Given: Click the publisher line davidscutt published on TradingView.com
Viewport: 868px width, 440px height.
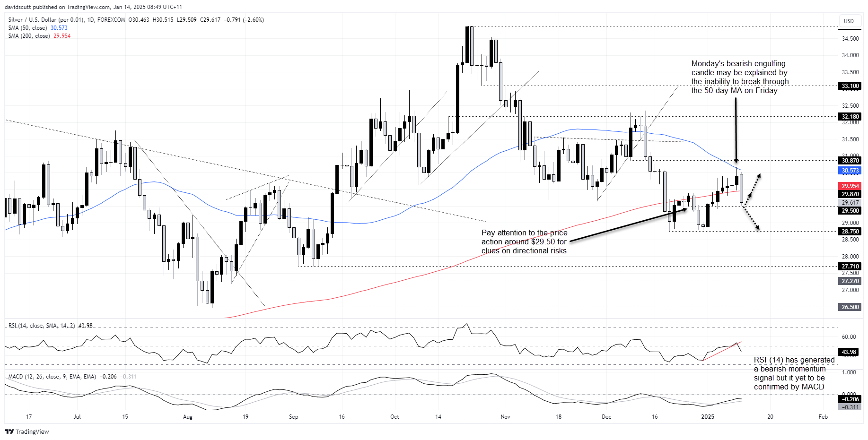Looking at the screenshot, I should [94, 7].
